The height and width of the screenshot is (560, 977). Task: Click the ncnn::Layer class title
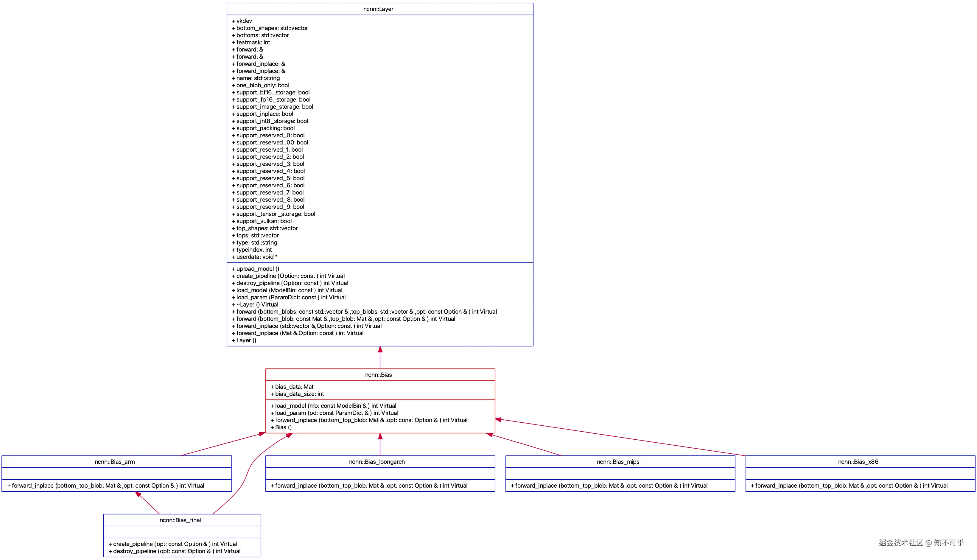point(378,9)
